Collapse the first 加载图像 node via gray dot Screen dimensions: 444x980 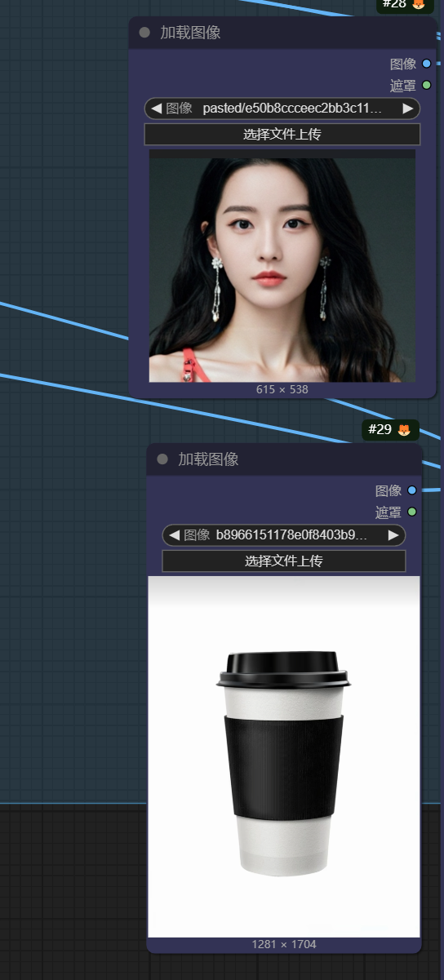(x=144, y=33)
